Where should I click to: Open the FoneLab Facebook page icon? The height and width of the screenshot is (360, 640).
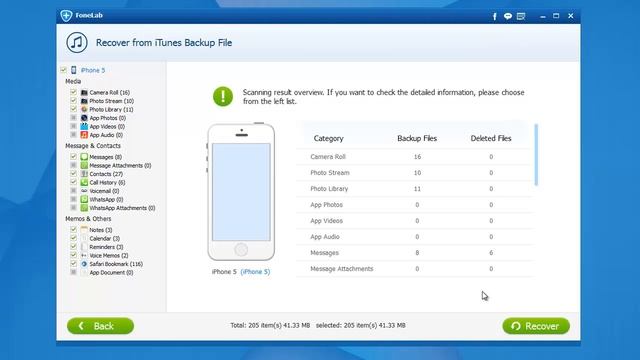(494, 16)
